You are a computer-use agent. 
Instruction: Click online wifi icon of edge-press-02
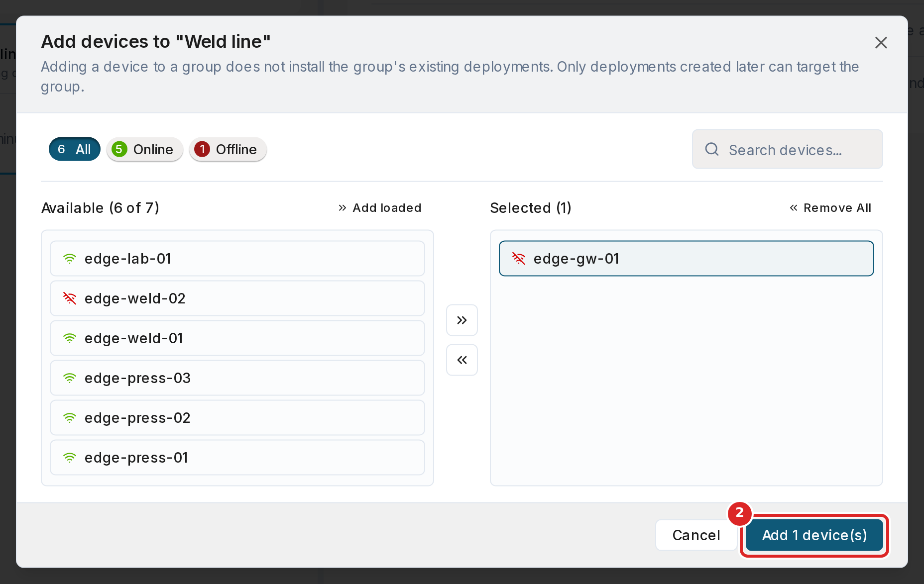tap(70, 418)
